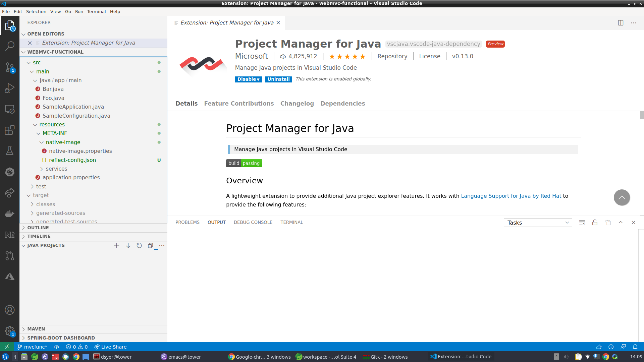Click the Microsoft publisher name
The height and width of the screenshot is (362, 644).
pos(251,56)
